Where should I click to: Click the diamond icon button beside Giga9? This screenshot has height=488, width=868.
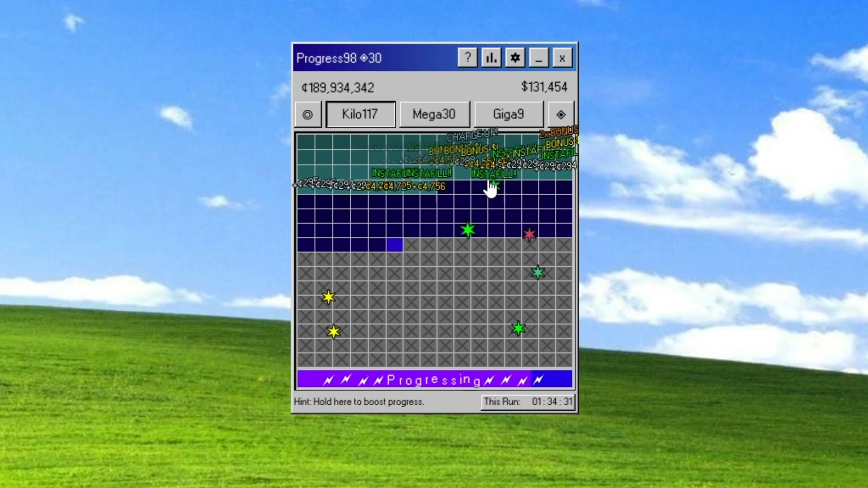coord(561,114)
